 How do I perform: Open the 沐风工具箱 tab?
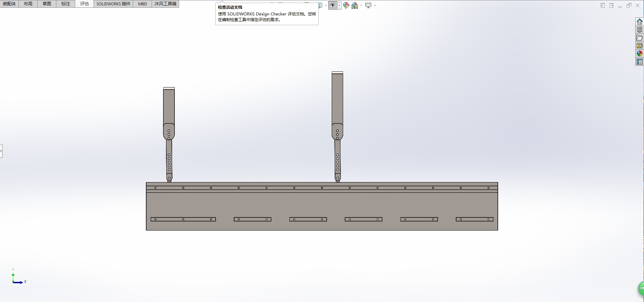pyautogui.click(x=165, y=4)
